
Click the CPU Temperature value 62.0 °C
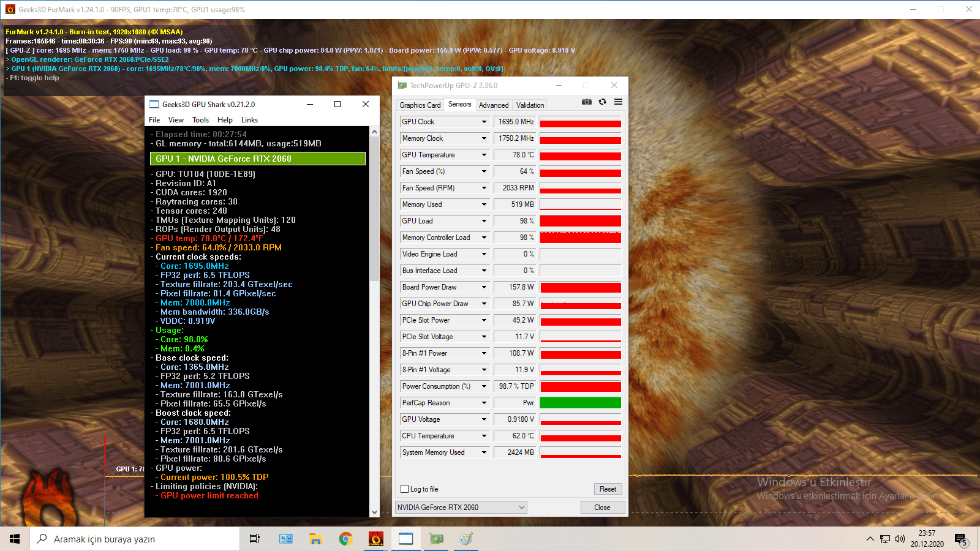click(x=514, y=436)
